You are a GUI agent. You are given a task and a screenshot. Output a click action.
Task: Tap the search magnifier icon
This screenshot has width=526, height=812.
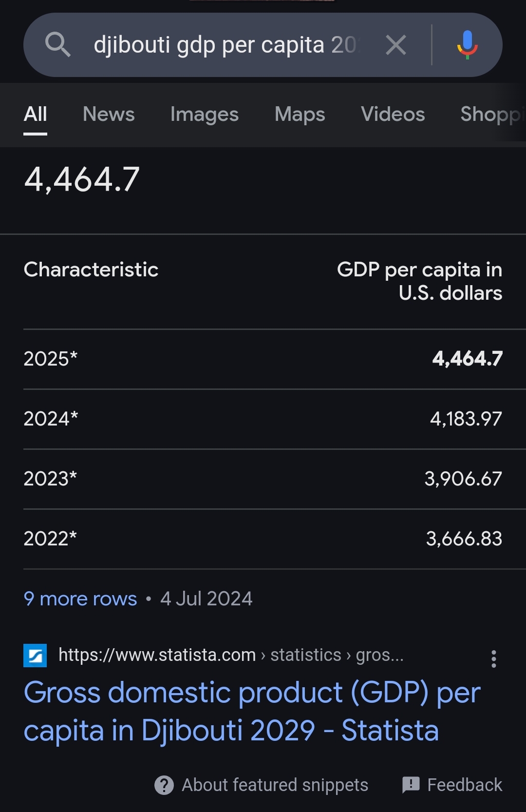58,45
